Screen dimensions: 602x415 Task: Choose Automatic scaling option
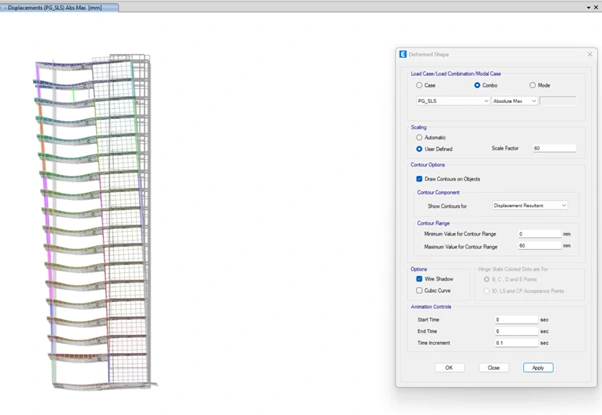click(x=419, y=137)
